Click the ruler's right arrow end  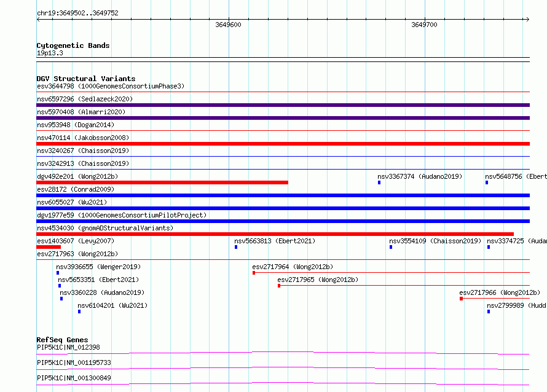[x=528, y=20]
